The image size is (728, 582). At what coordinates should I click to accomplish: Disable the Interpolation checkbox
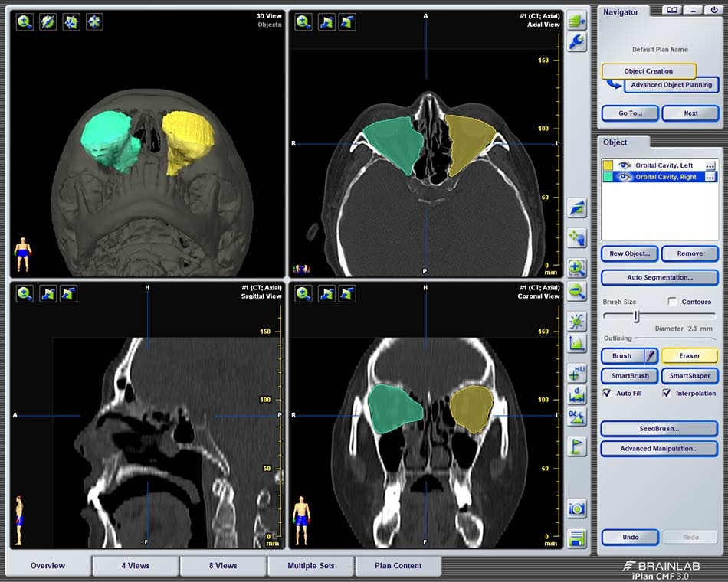click(666, 394)
